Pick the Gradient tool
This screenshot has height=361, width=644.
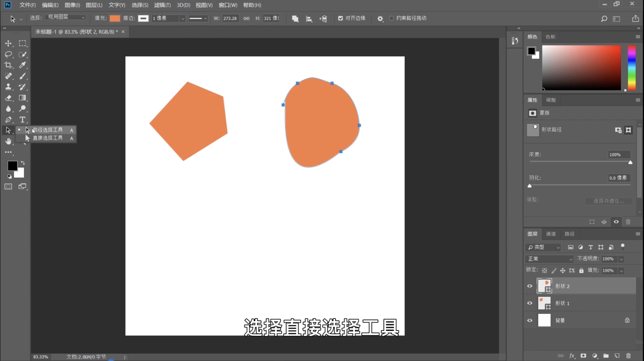coord(22,98)
